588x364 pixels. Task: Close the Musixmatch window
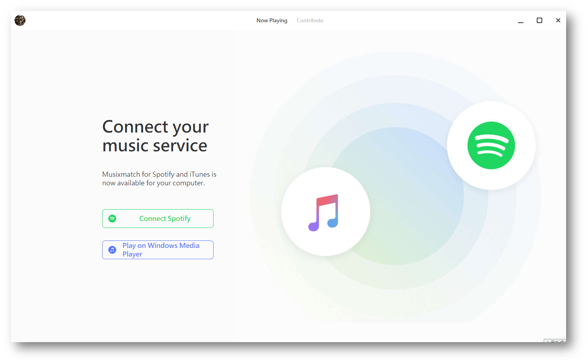click(x=558, y=20)
